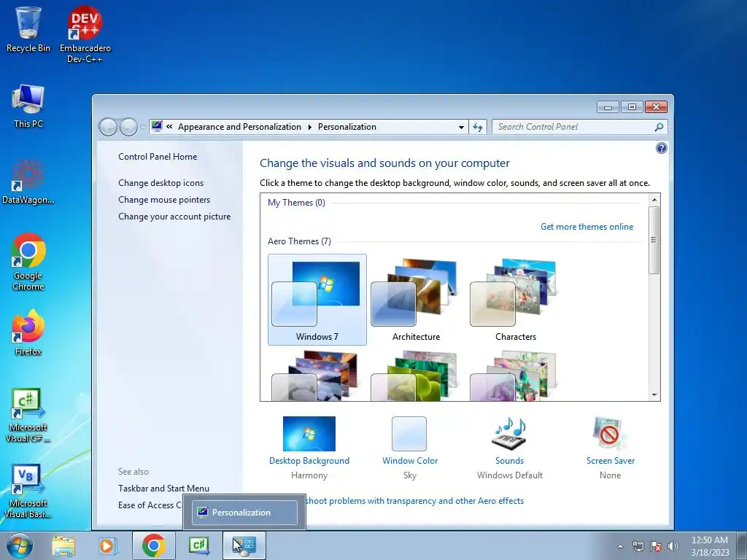Select the purple theme below Characters
This screenshot has height=560, width=747.
[x=513, y=376]
